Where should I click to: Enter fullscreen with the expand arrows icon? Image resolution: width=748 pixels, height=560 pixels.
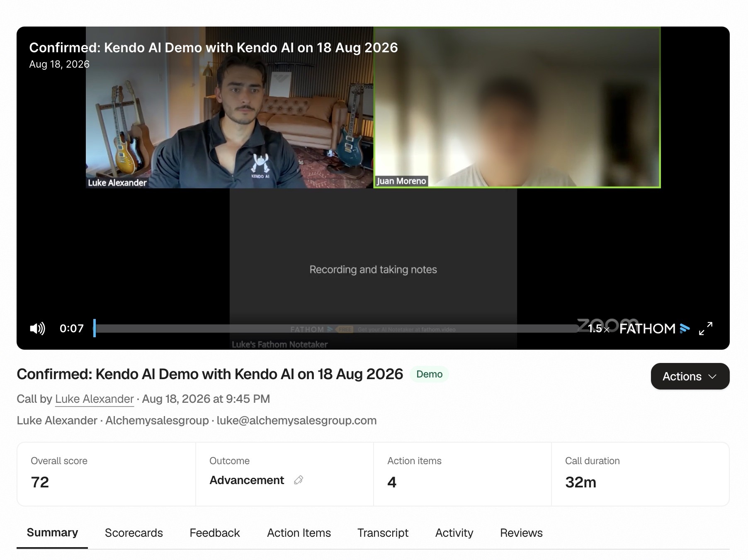pos(706,329)
